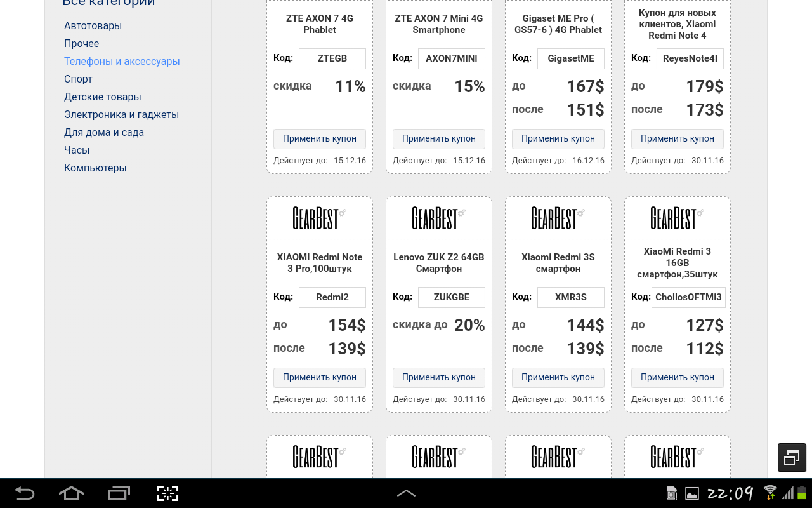This screenshot has width=812, height=508.
Task: Open GearBest logo on Xiaomi Redmi 3S card
Action: pos(558,218)
